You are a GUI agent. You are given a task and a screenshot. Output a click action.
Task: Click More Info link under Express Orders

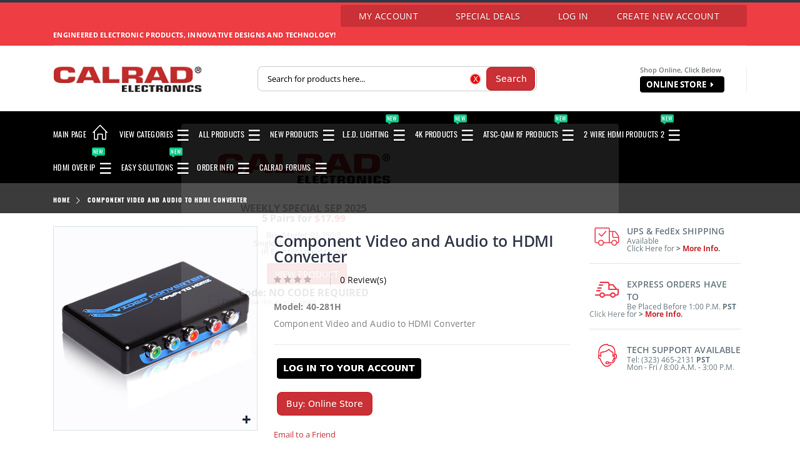pos(663,314)
